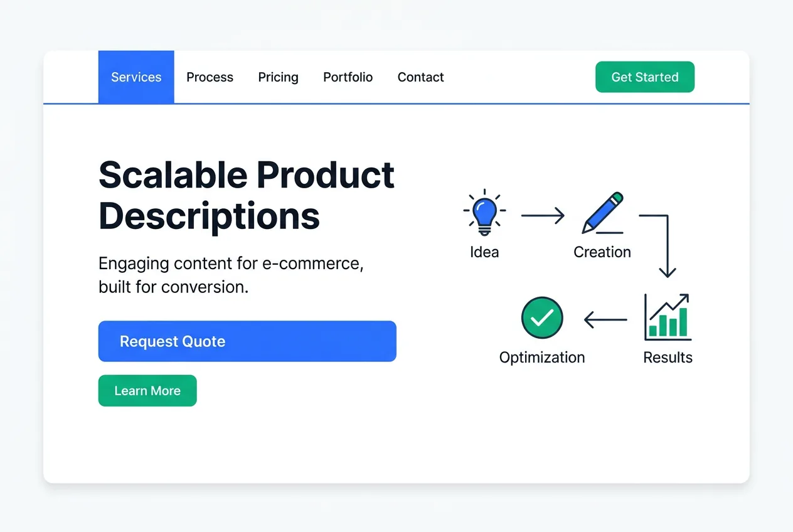Viewport: 793px width, 532px height.
Task: Click the Creation label
Action: [x=602, y=252]
